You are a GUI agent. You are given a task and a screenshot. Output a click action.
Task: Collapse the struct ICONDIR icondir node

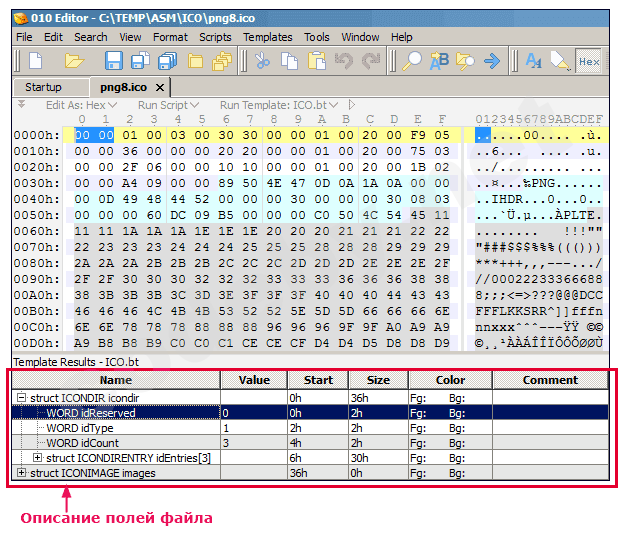tap(22, 397)
